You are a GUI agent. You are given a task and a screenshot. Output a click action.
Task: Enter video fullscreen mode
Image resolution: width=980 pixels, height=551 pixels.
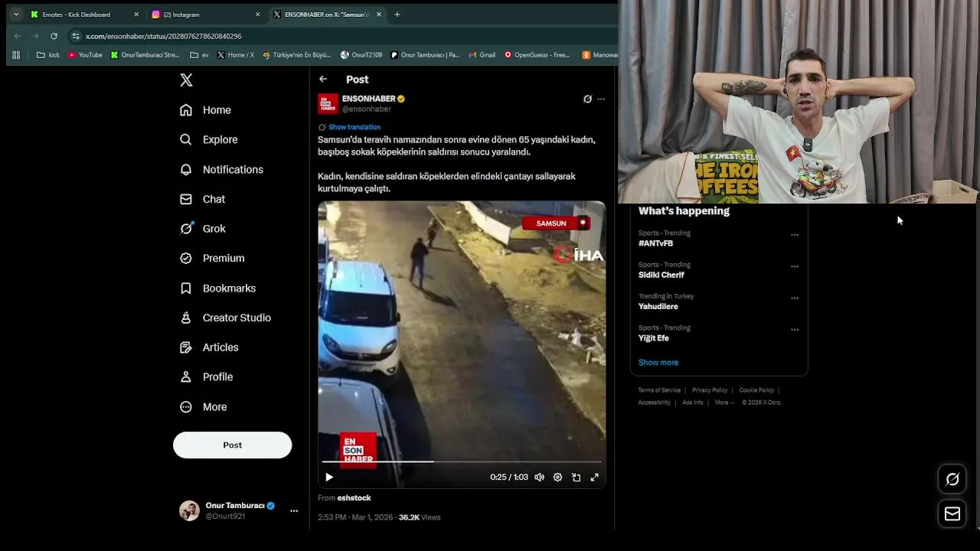point(594,478)
